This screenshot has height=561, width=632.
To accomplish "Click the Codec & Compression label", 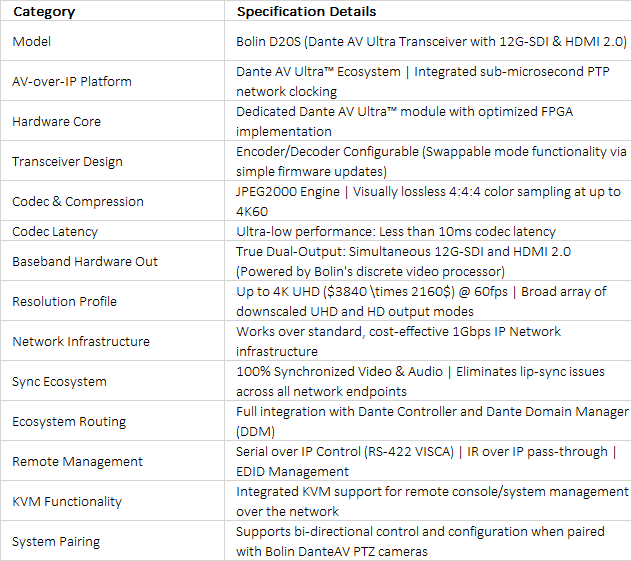I will coord(78,201).
